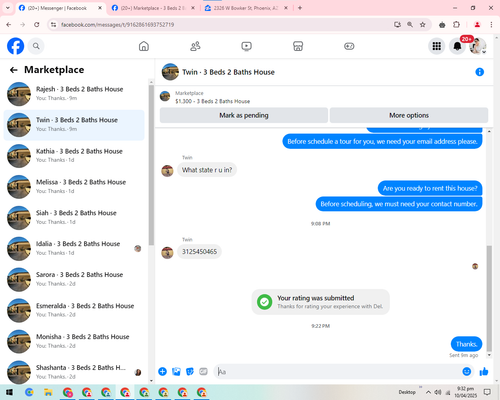Go back using Marketplace back arrow

tap(13, 70)
